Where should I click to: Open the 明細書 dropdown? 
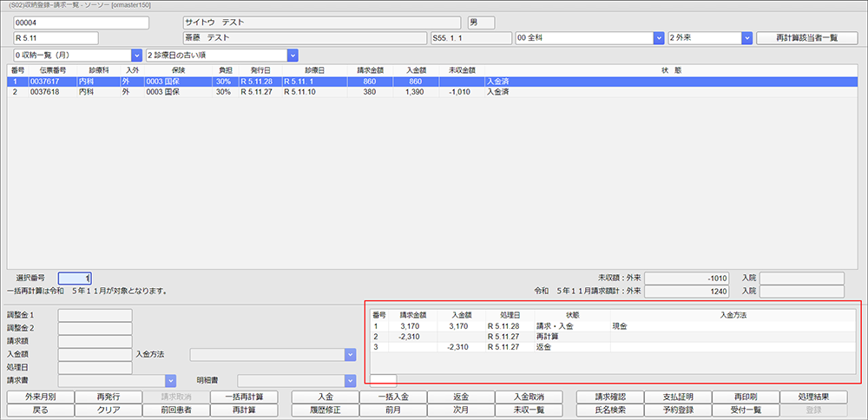coord(350,380)
